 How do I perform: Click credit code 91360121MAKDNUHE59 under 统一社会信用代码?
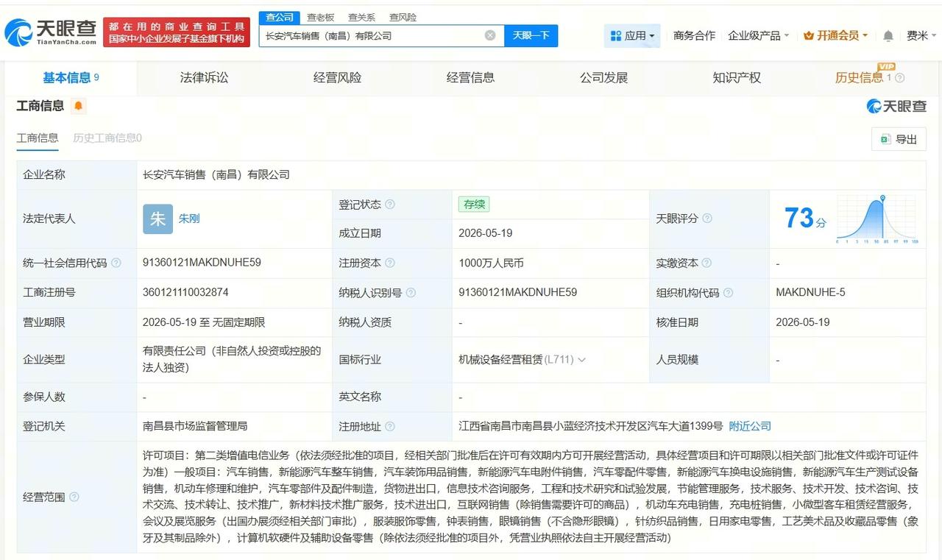click(x=202, y=263)
